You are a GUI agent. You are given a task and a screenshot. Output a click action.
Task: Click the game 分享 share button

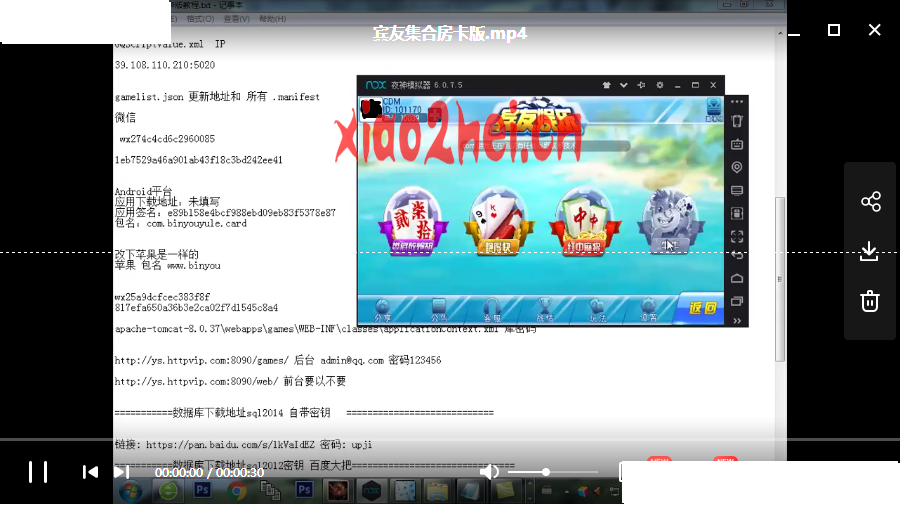[383, 309]
